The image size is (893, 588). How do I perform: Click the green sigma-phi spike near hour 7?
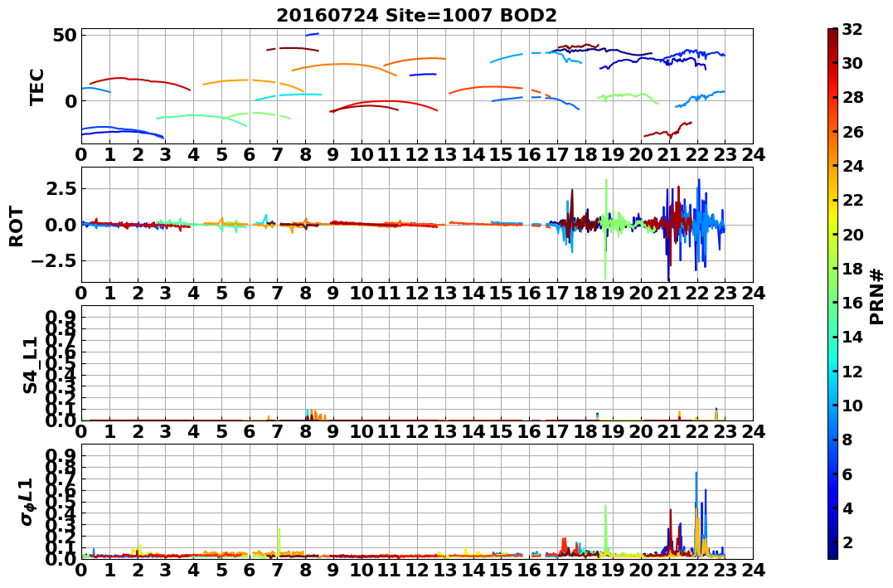(279, 542)
